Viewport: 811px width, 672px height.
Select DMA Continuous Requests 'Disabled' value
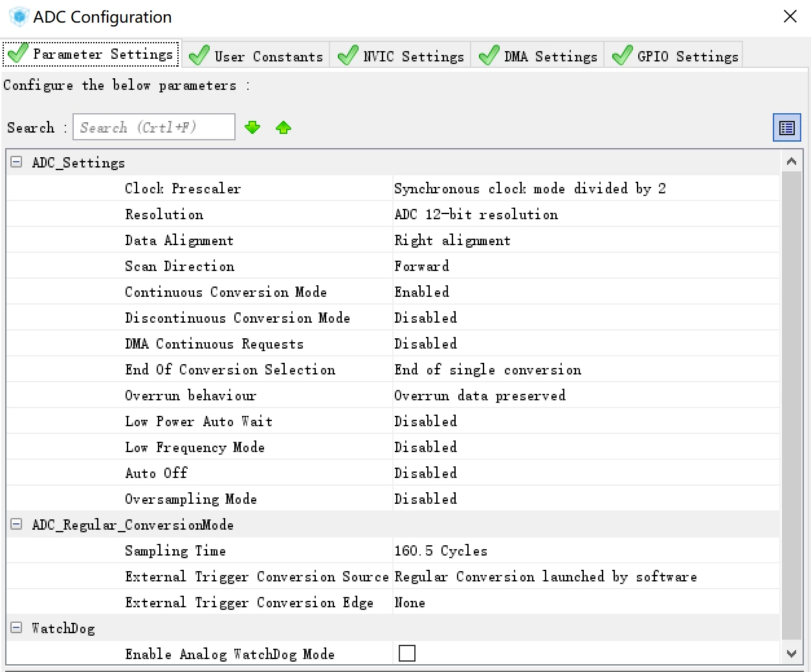tap(425, 343)
